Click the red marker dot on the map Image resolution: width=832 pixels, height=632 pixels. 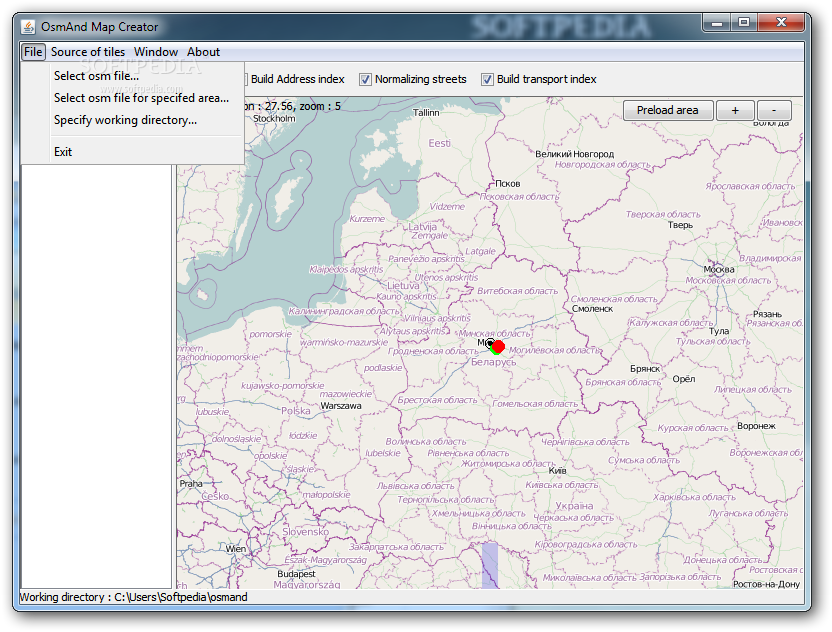pyautogui.click(x=498, y=347)
